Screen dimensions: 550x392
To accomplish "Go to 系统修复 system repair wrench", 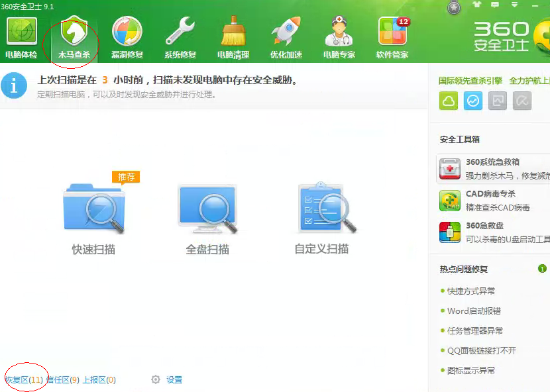I will (x=180, y=38).
